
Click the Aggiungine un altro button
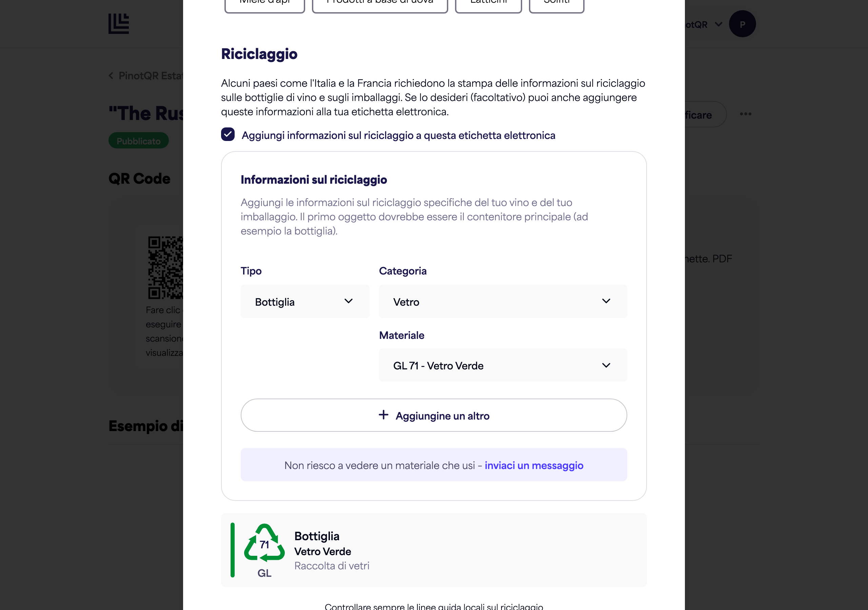434,415
